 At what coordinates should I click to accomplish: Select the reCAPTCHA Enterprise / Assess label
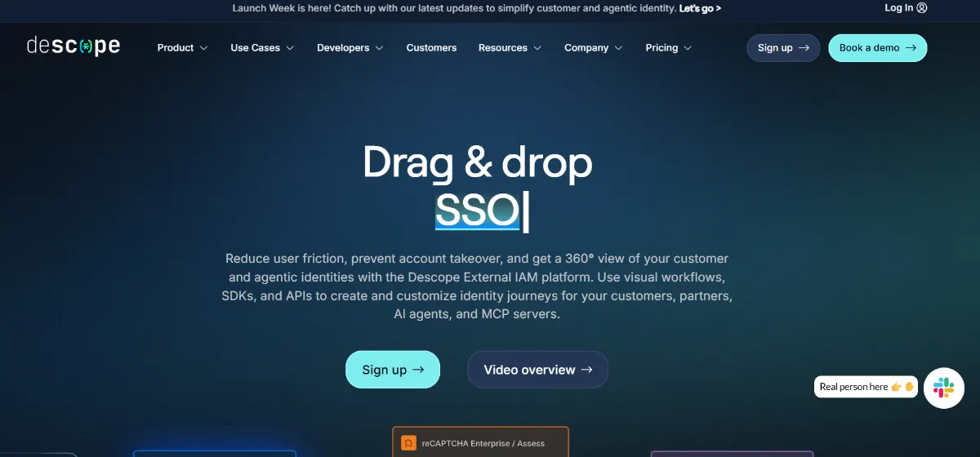[483, 443]
